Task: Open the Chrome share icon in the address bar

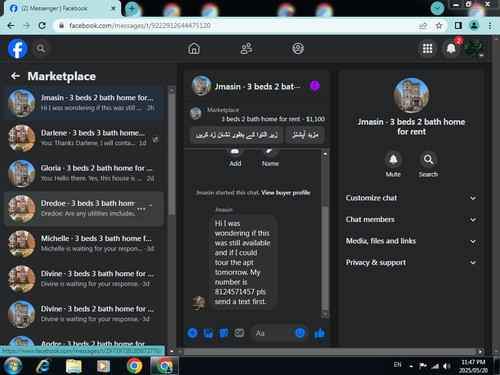Action: (x=423, y=25)
